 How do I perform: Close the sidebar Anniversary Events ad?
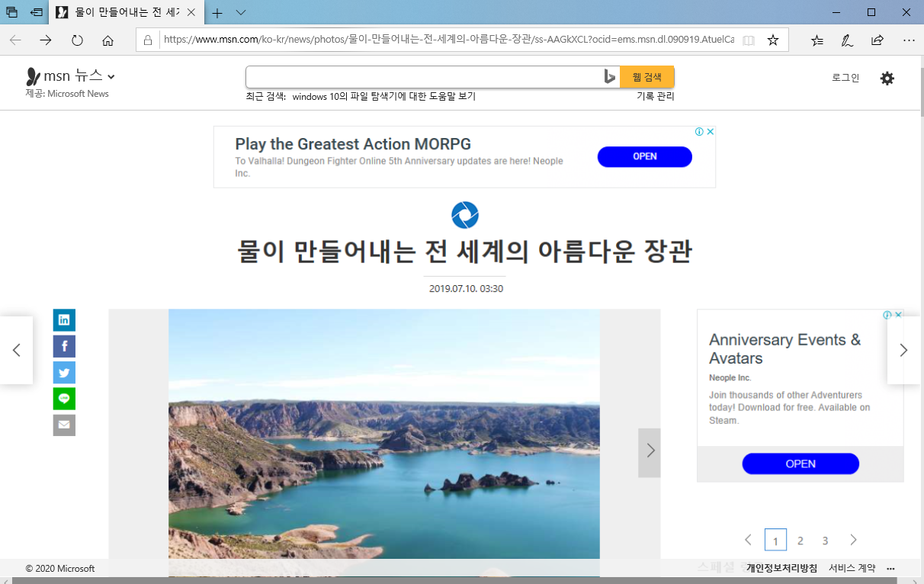(898, 315)
